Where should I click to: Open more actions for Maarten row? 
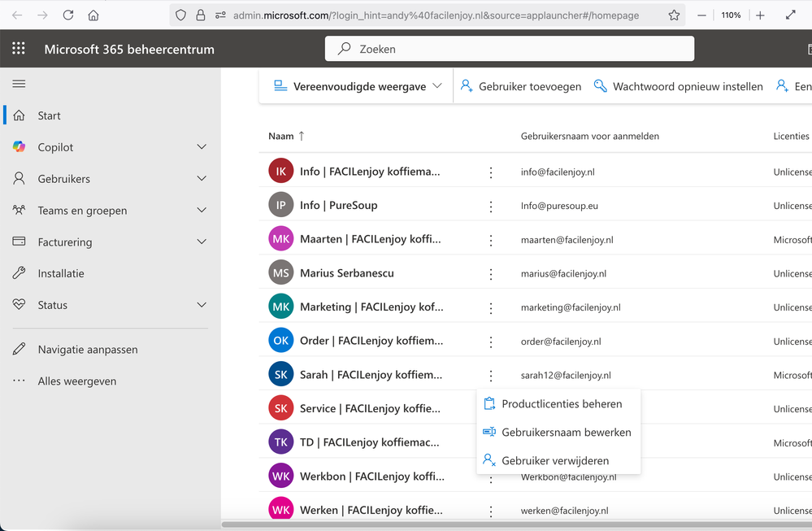point(491,241)
